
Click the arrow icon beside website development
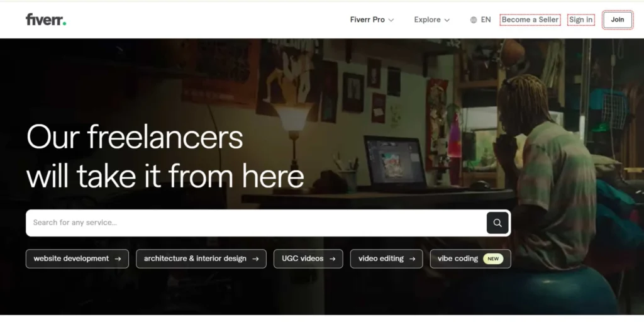(118, 258)
